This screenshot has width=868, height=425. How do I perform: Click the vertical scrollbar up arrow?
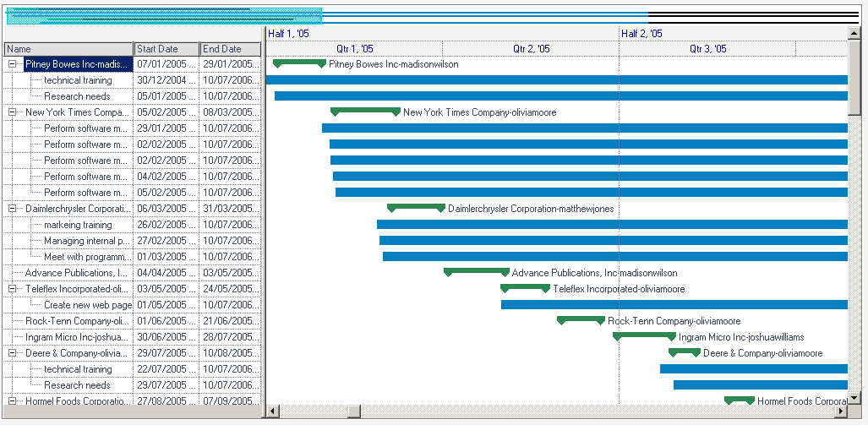[x=854, y=33]
